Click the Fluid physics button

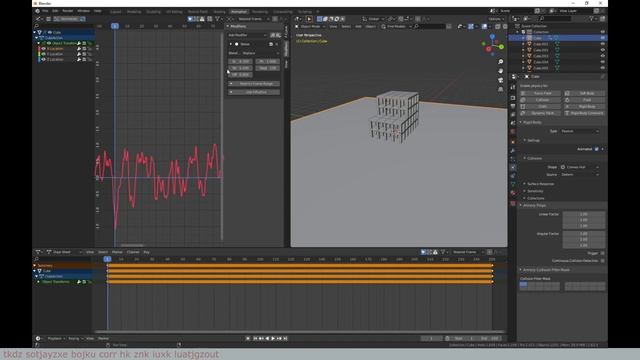click(x=584, y=100)
